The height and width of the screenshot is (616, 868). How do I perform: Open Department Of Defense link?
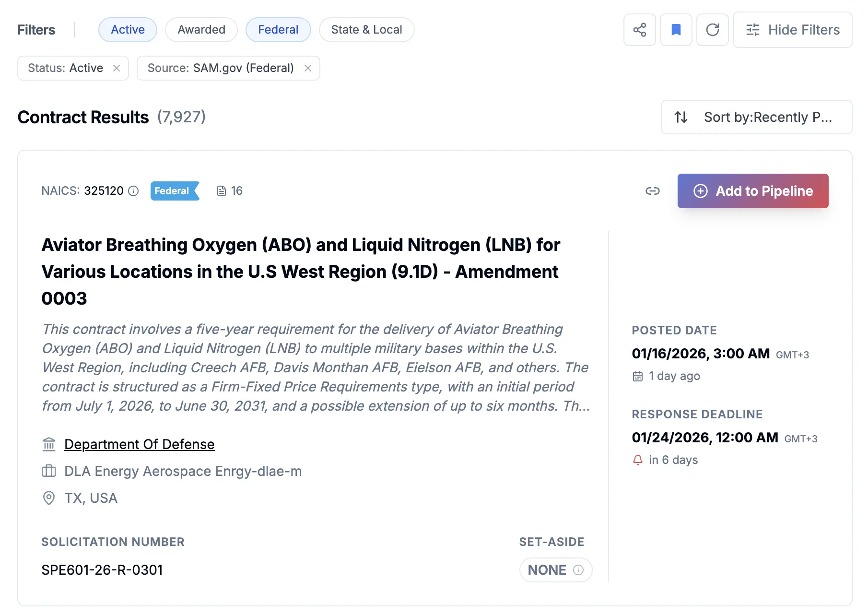coord(139,444)
